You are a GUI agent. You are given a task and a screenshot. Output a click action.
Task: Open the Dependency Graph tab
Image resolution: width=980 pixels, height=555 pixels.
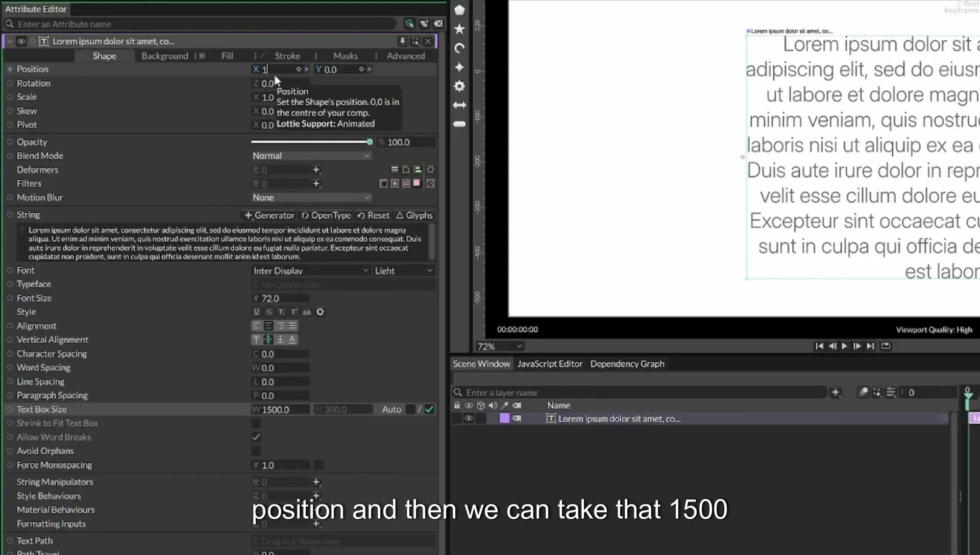(627, 364)
